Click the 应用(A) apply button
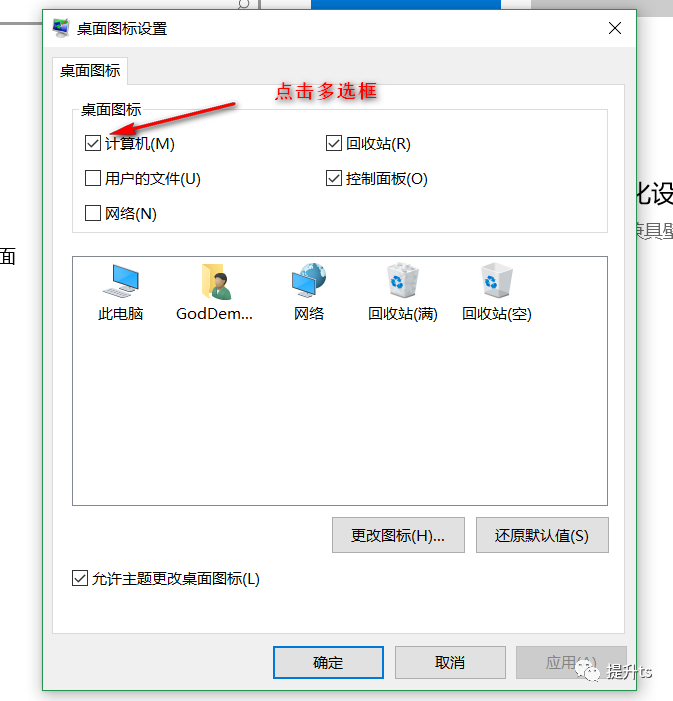The height and width of the screenshot is (701, 673). (571, 662)
